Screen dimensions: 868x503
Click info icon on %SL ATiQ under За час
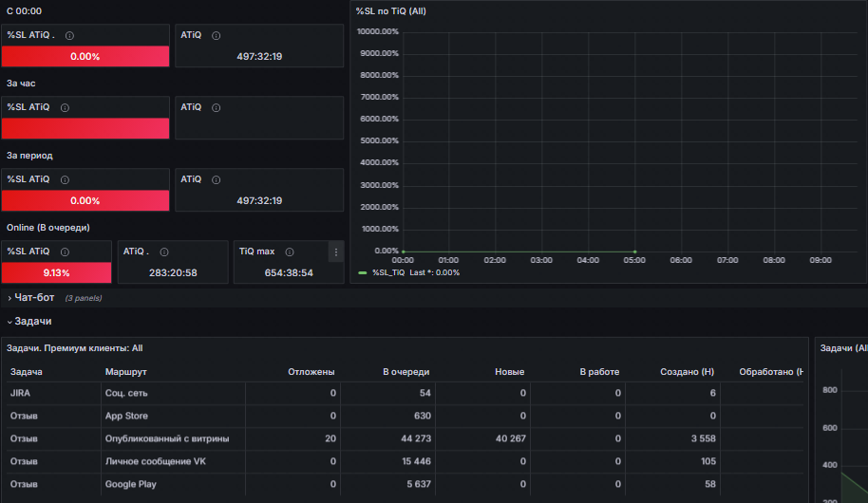pyautogui.click(x=65, y=108)
